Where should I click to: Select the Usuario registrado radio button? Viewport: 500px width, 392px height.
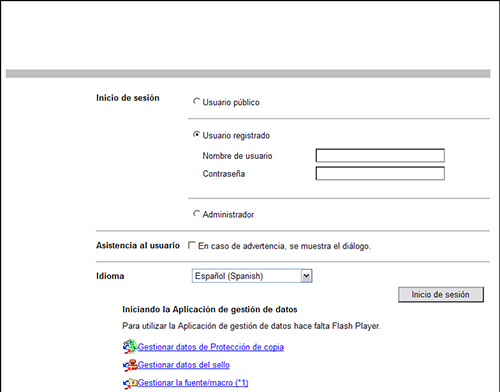196,135
